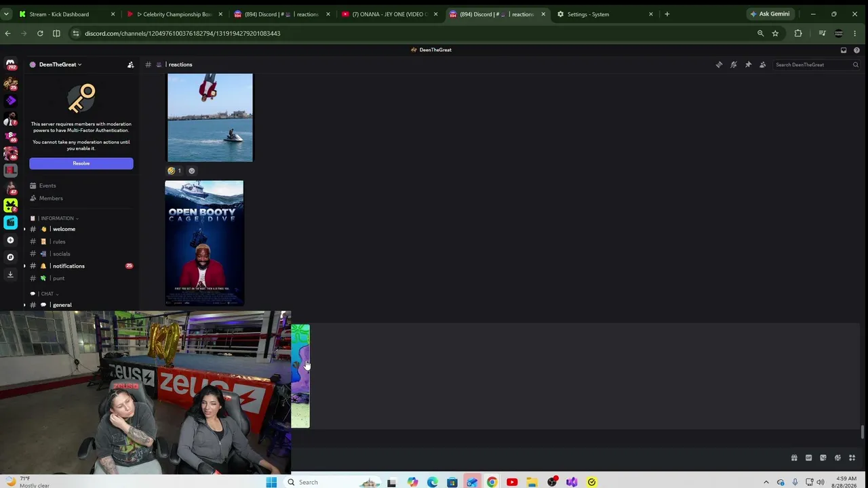Open the jet ski image attachment
868x488 pixels.
[210, 118]
